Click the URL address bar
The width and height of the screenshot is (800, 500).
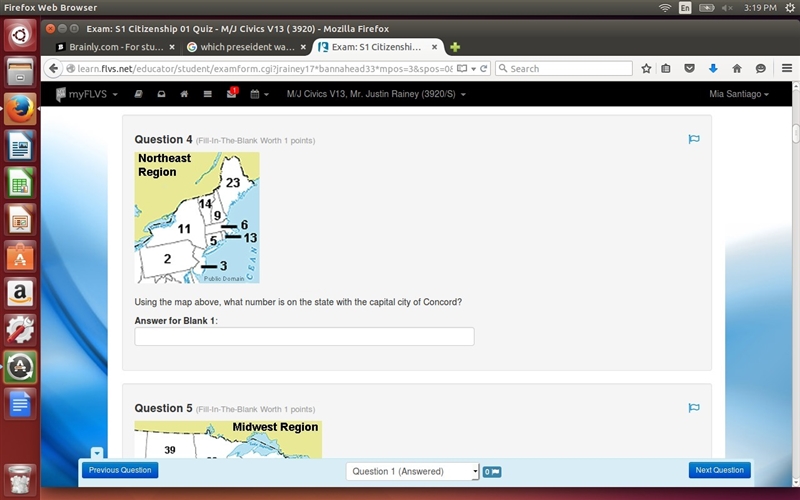(x=265, y=68)
